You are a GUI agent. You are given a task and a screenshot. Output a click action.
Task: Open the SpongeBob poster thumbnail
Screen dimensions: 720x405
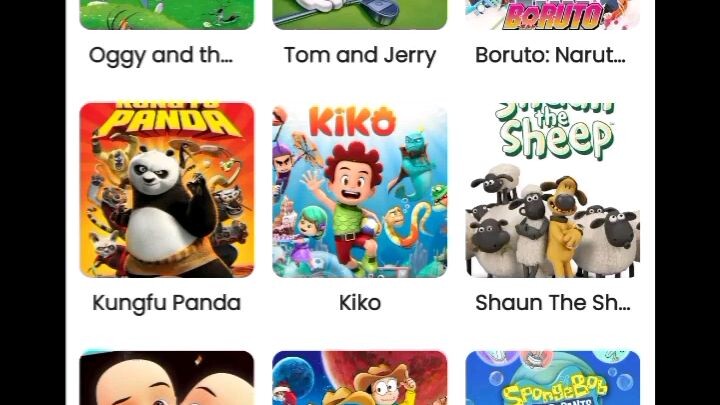(x=552, y=378)
